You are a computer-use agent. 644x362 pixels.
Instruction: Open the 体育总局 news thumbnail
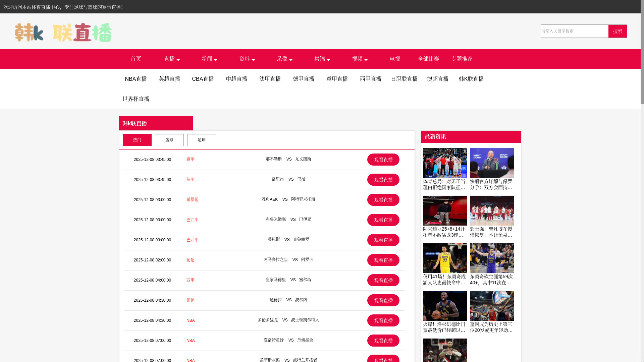tap(445, 163)
